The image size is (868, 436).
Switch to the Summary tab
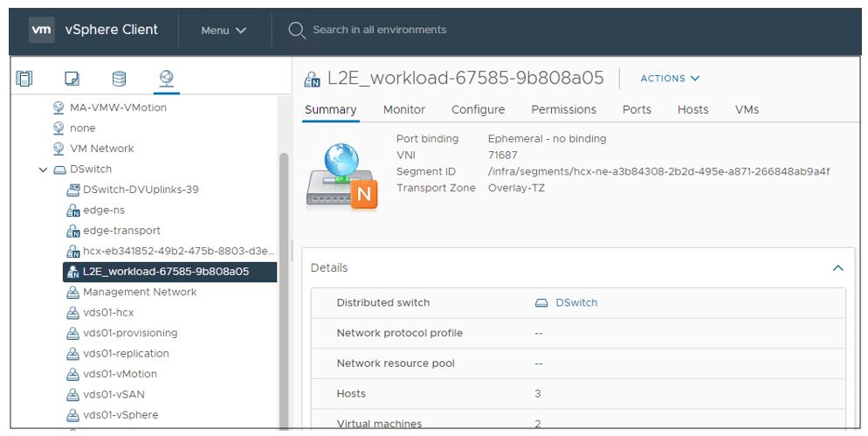click(x=330, y=110)
